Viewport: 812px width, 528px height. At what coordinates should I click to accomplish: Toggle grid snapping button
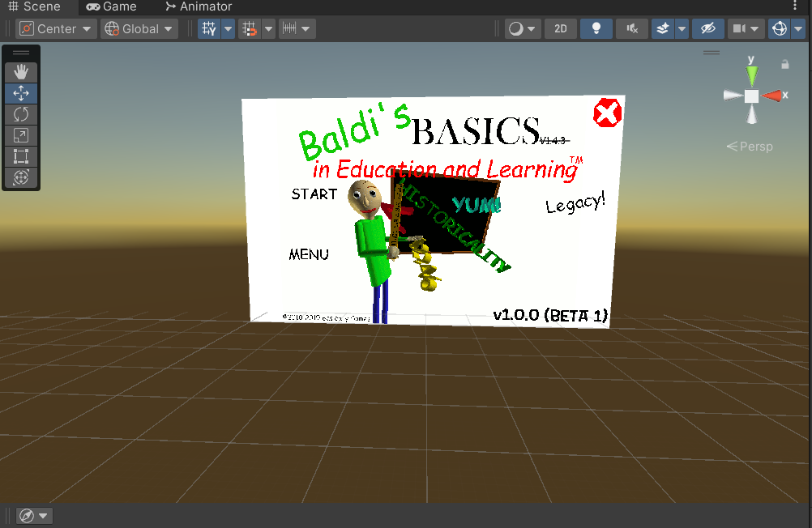(x=250, y=29)
